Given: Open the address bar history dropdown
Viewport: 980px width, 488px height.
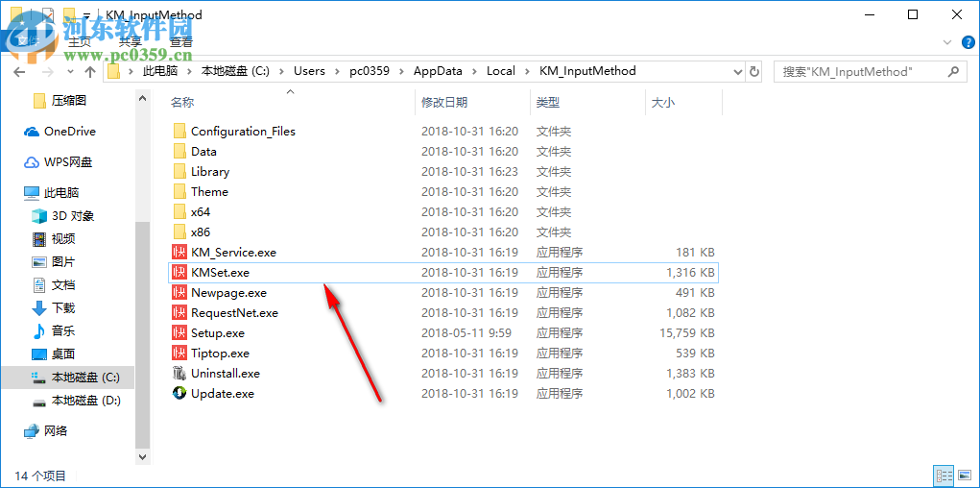Looking at the screenshot, I should click(737, 71).
